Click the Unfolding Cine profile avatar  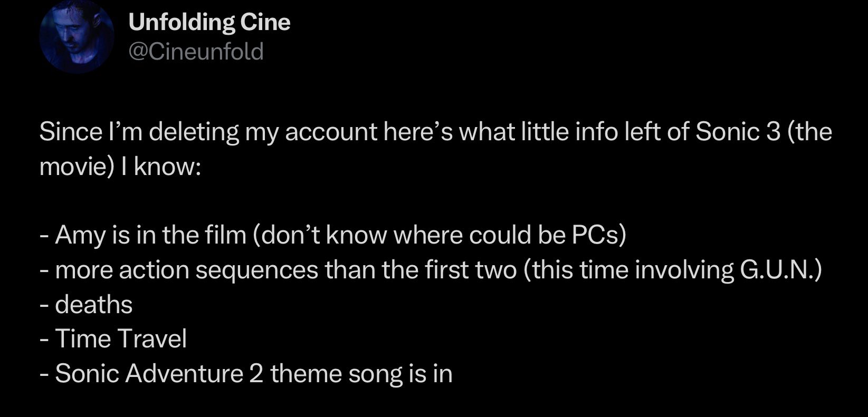coord(76,36)
